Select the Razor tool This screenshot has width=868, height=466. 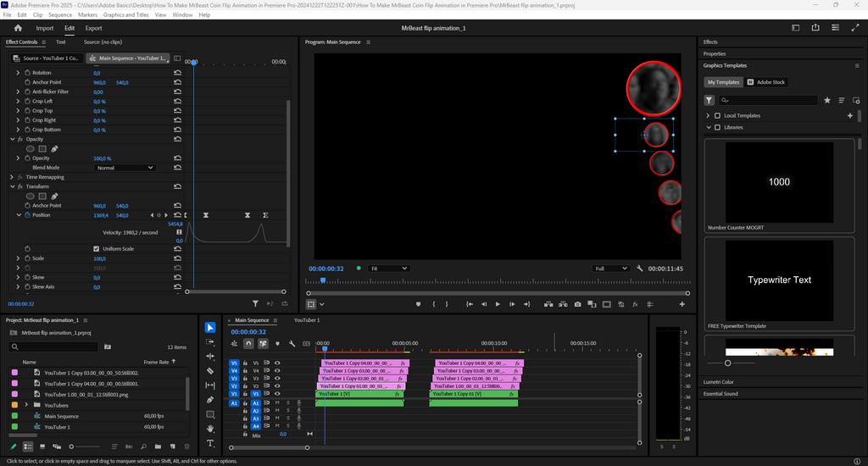(210, 371)
